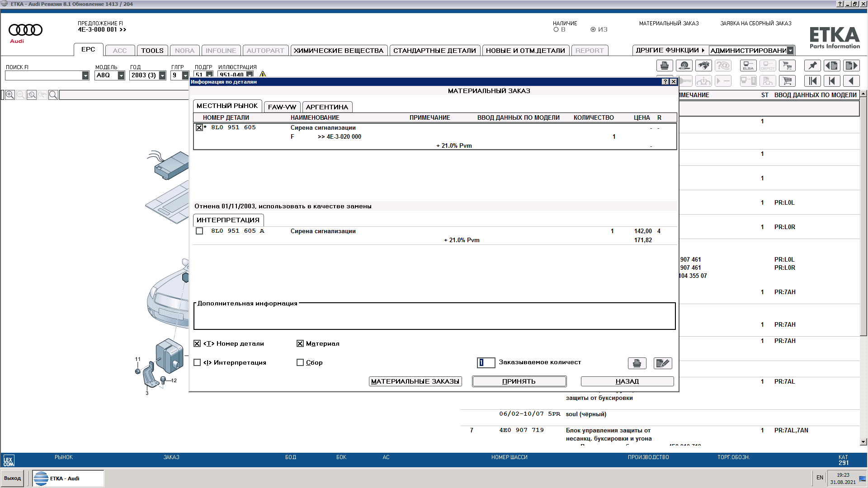Screen dimensions: 868x488
Task: Enable the Сбор checkbox
Action: pyautogui.click(x=300, y=362)
